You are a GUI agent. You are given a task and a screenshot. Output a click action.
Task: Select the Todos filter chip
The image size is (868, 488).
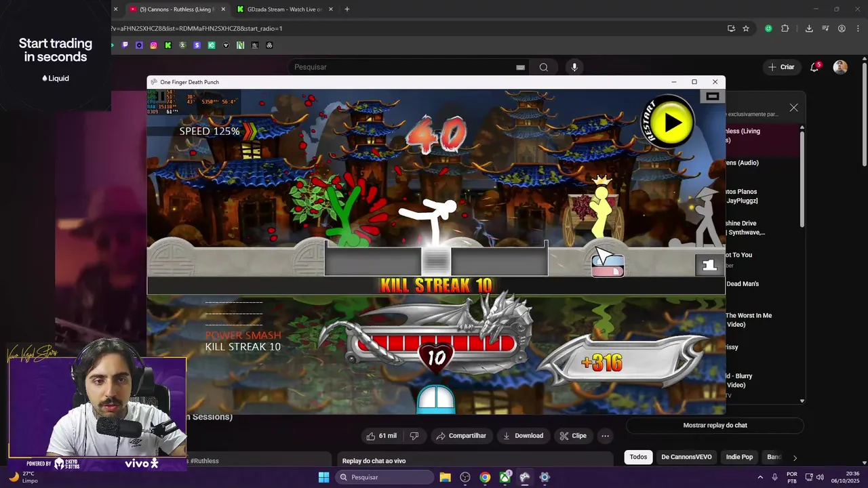[x=638, y=457]
